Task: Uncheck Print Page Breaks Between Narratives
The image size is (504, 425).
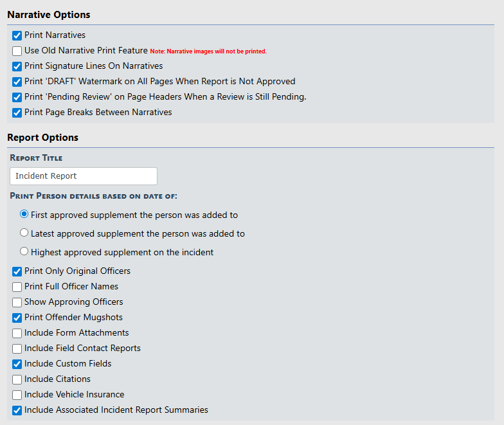Action: click(17, 113)
